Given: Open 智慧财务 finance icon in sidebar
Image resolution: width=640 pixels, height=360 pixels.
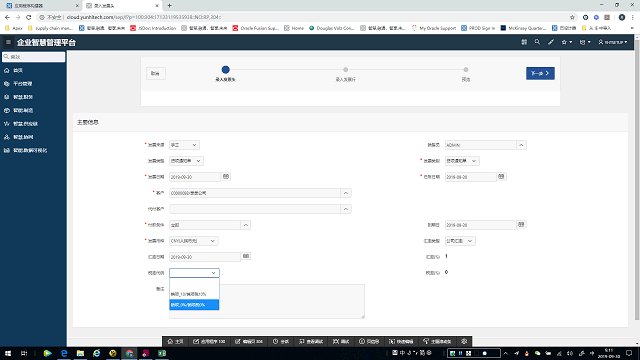Looking at the screenshot, I should [7, 97].
